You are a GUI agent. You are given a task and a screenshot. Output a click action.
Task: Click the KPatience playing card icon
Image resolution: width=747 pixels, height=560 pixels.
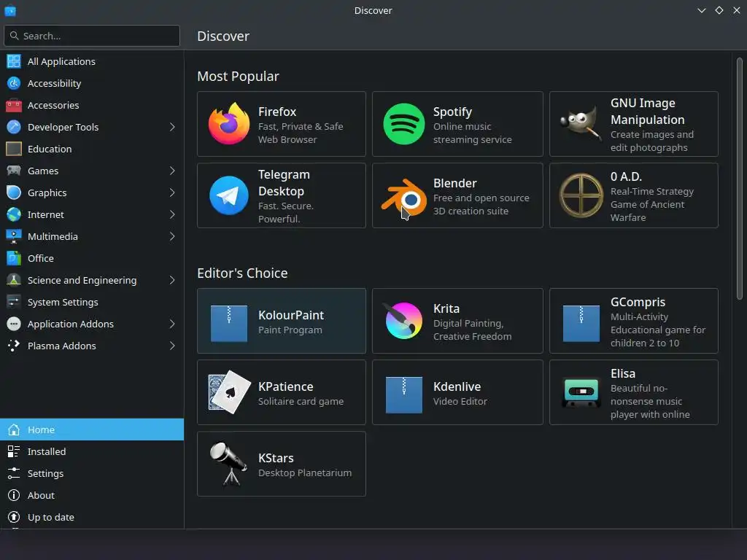[x=229, y=392]
